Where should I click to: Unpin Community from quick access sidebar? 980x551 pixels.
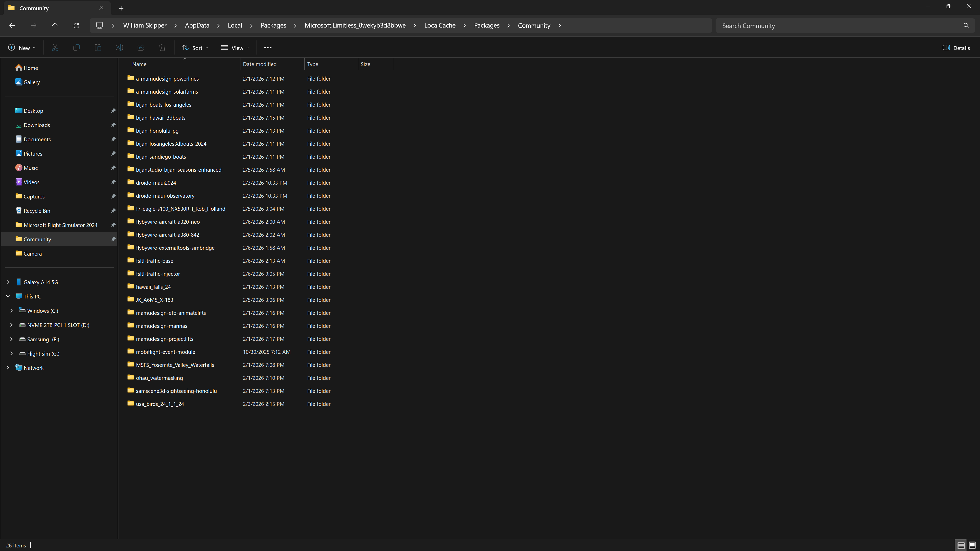pyautogui.click(x=113, y=239)
